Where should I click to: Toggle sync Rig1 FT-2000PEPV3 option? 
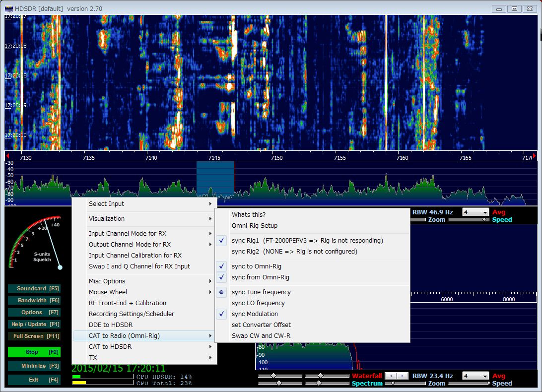[313, 241]
